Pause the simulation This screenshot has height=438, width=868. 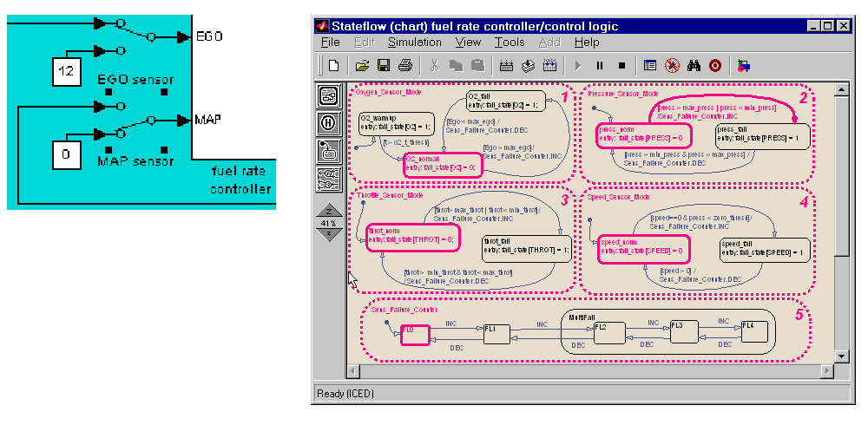(x=600, y=66)
